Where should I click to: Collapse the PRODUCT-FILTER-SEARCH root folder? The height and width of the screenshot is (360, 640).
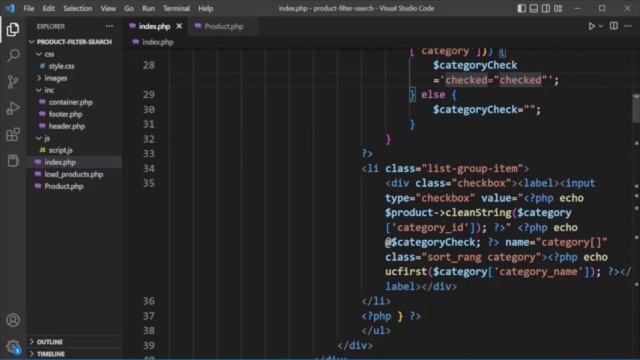pos(74,42)
